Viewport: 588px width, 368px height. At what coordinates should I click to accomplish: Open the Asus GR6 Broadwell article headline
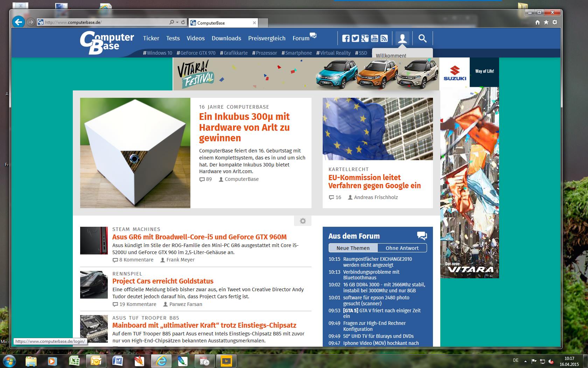[x=199, y=237]
